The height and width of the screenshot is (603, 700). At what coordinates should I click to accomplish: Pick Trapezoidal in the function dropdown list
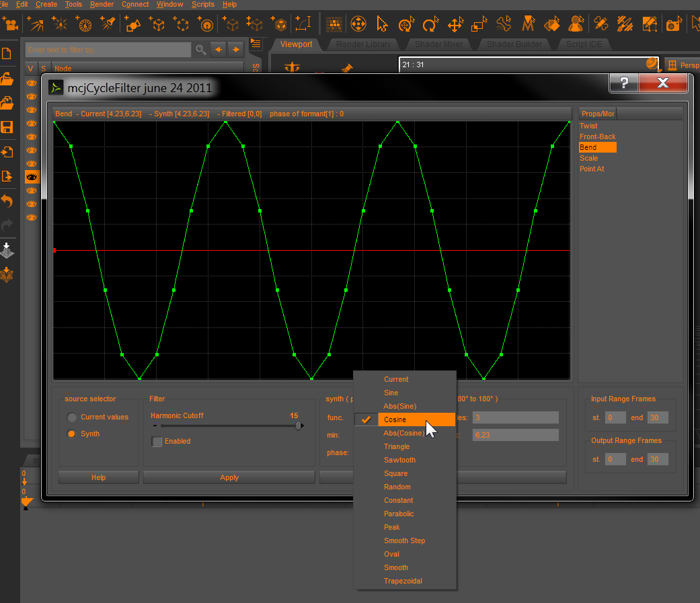[403, 581]
